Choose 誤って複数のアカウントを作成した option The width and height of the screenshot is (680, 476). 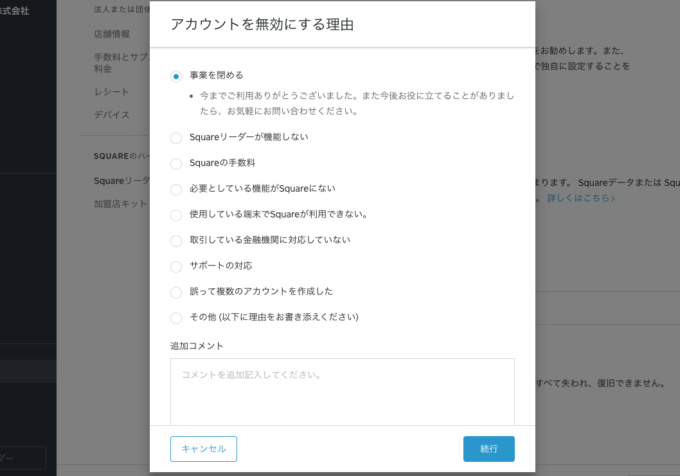pyautogui.click(x=176, y=292)
